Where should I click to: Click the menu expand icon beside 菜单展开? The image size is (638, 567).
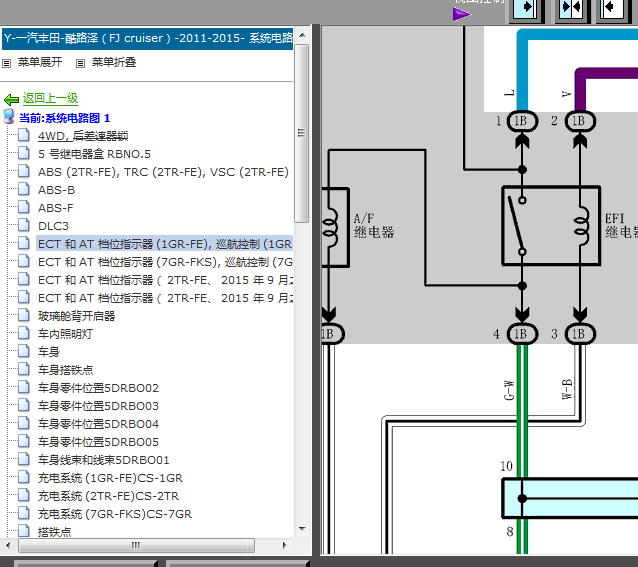[x=7, y=63]
